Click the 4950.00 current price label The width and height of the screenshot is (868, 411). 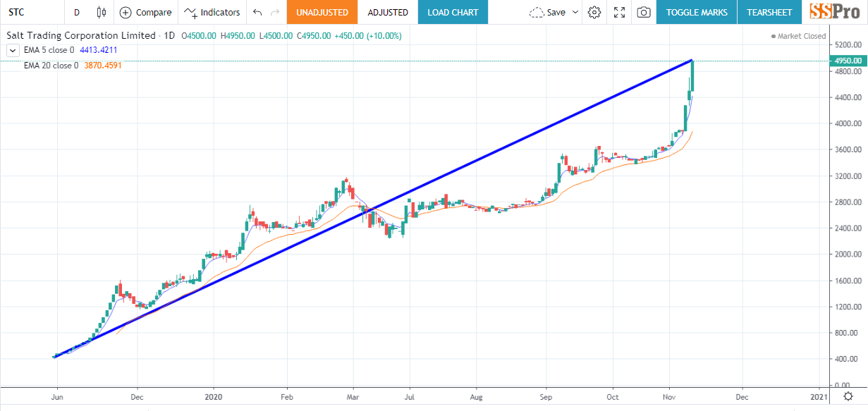[848, 61]
